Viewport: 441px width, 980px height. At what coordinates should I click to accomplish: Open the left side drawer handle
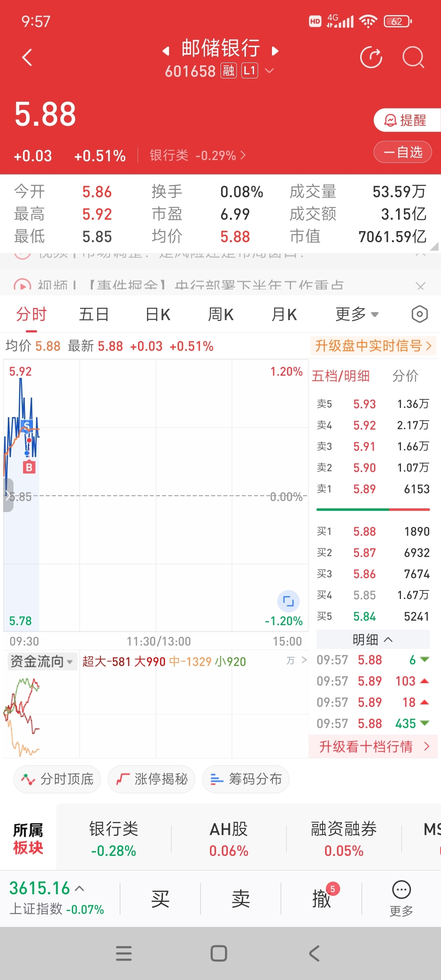point(8,495)
